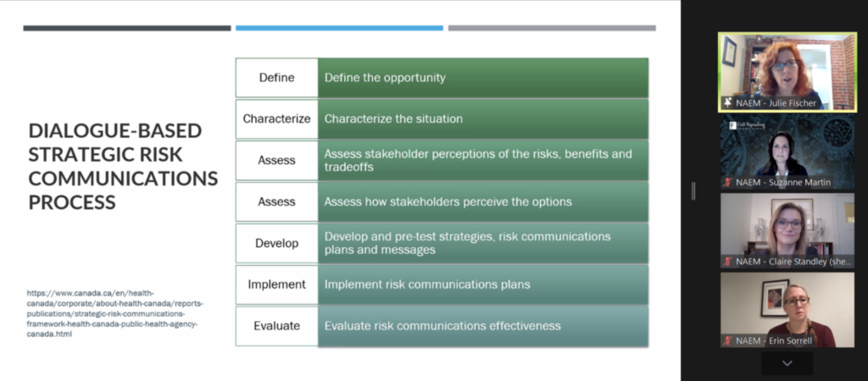
Task: Click the Develop step label
Action: click(276, 243)
